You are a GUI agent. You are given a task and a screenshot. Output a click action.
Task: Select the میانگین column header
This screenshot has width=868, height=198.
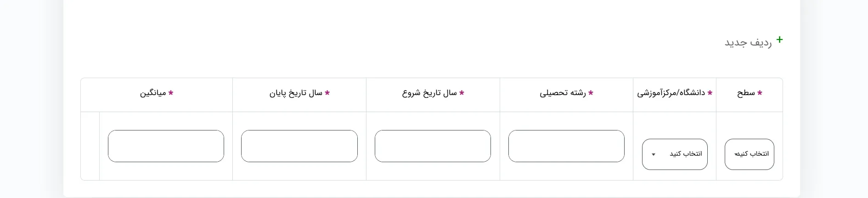(x=153, y=93)
